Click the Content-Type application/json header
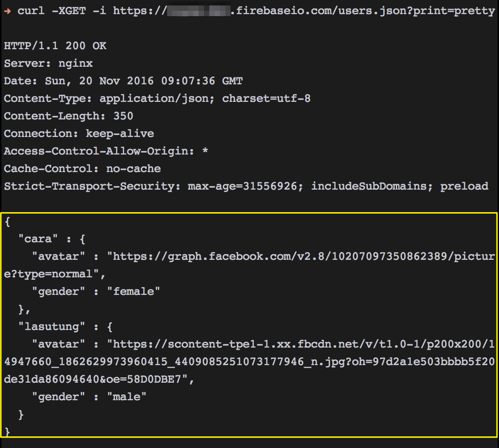This screenshot has width=499, height=448. [x=157, y=98]
